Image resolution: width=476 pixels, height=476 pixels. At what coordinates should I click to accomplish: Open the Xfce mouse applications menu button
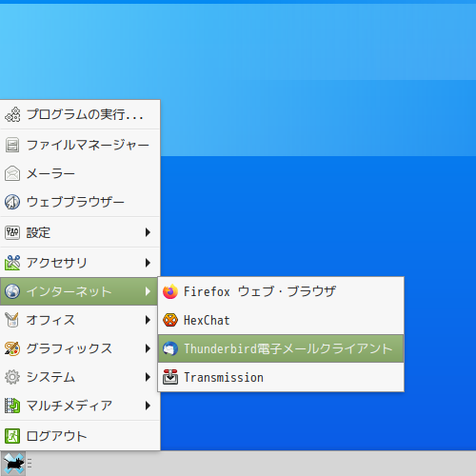coord(12,464)
